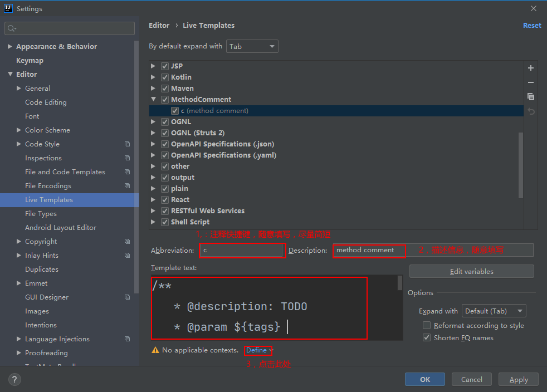547x392 pixels.
Task: Uncheck the Kotlin template group checkbox
Action: (x=165, y=77)
